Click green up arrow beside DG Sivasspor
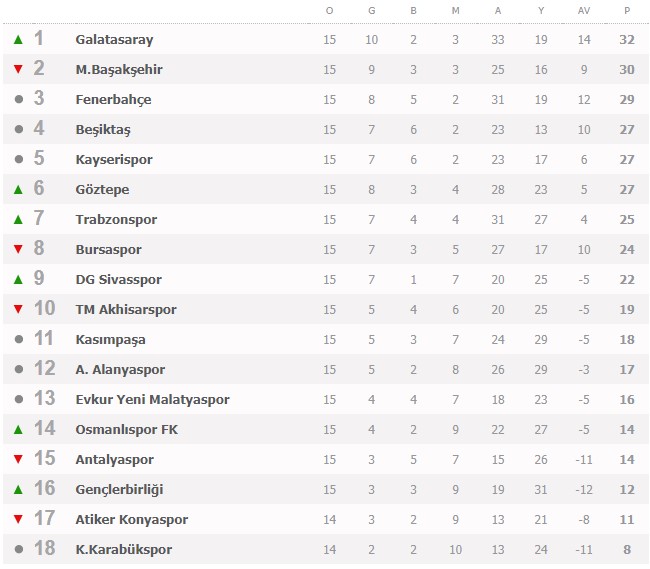 (18, 280)
